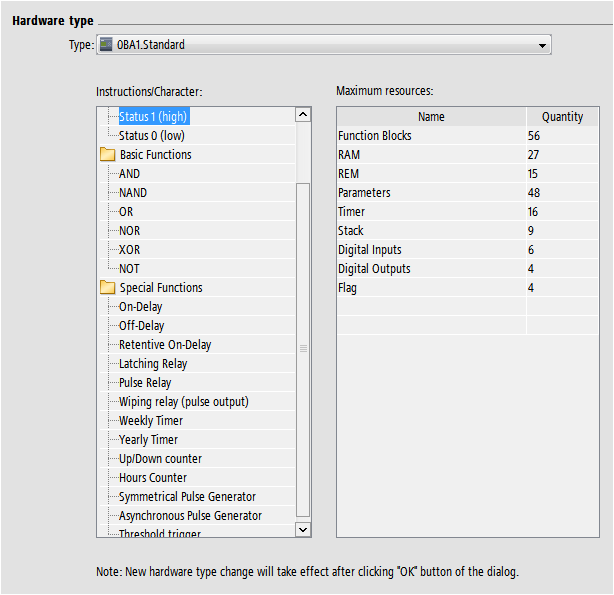
Task: Select Retentive On-Delay entry
Action: [165, 345]
